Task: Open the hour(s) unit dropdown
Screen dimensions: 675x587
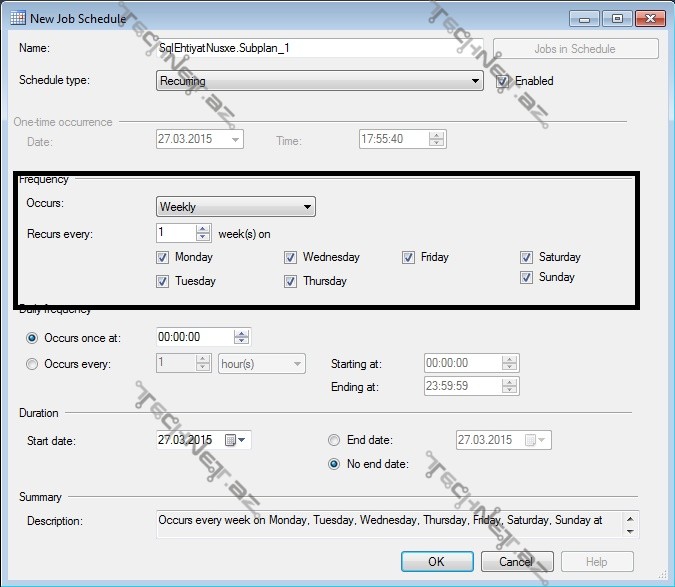Action: pyautogui.click(x=262, y=364)
